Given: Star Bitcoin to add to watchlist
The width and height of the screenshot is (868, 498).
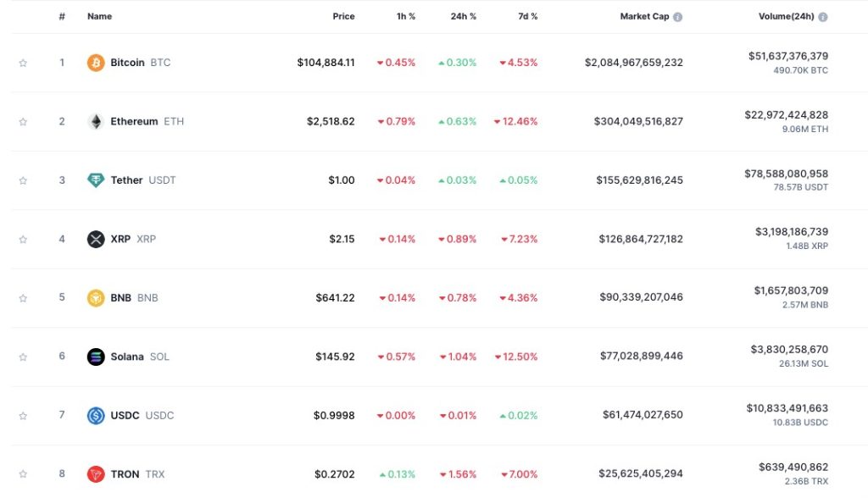Looking at the screenshot, I should tap(23, 63).
